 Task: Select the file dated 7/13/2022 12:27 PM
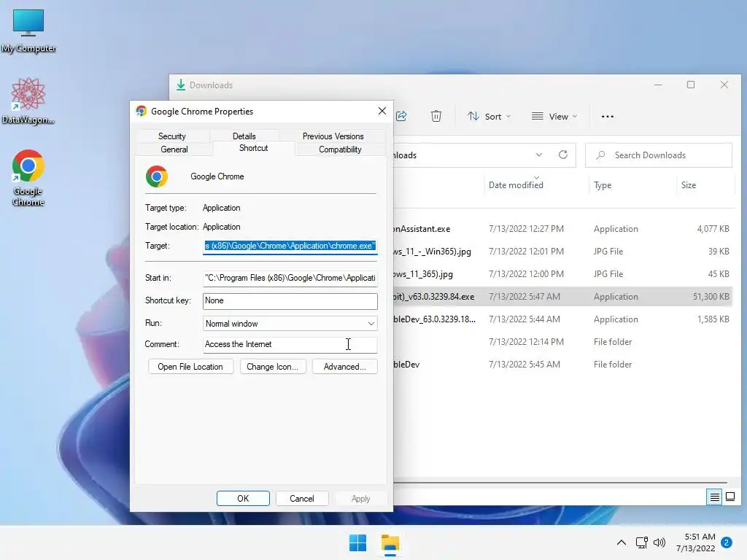coord(562,228)
